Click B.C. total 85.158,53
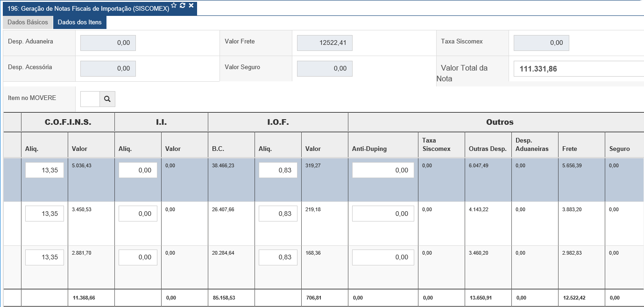The width and height of the screenshot is (644, 307). (224, 298)
